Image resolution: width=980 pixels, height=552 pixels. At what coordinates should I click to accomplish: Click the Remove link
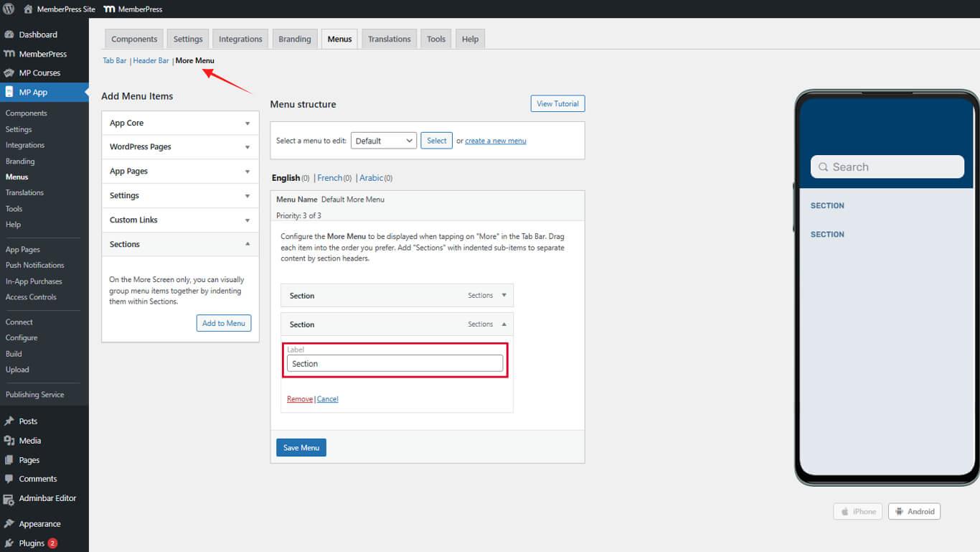299,399
